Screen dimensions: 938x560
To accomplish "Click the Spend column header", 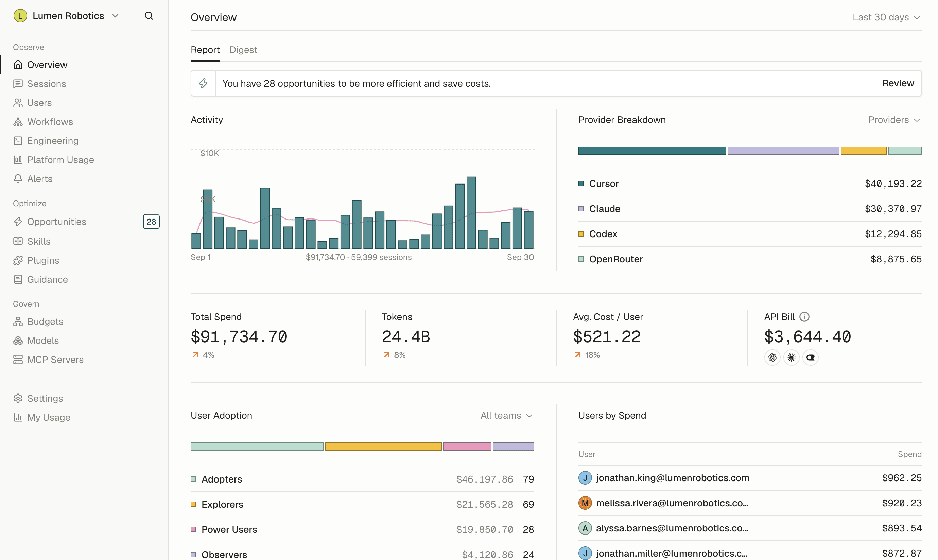I will point(910,454).
